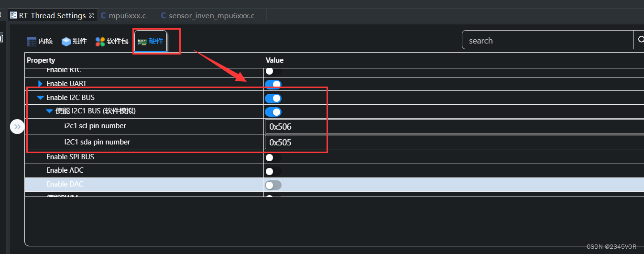Viewport: 644px width, 254px height.
Task: Open the 软件包 packages tab
Action: (x=112, y=42)
